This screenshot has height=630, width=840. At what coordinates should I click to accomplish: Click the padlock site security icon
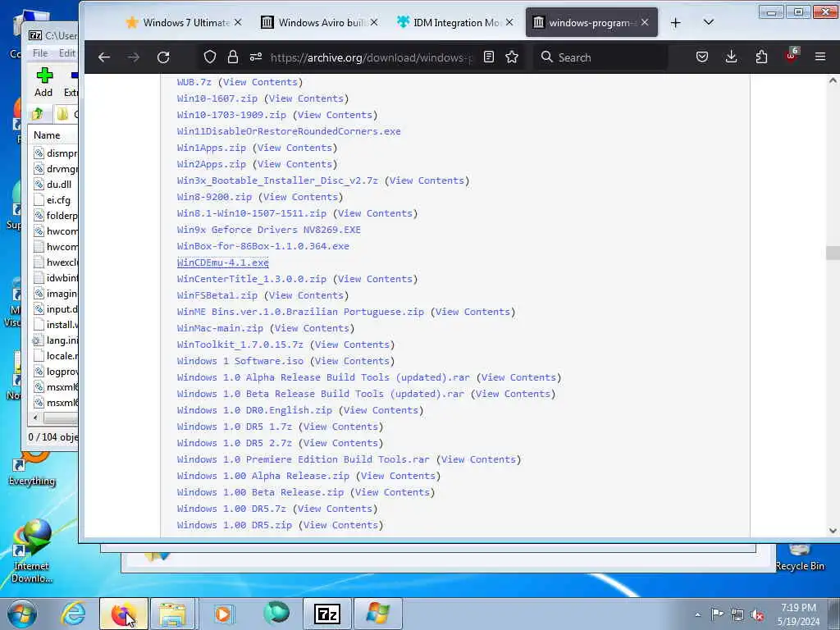(x=232, y=57)
